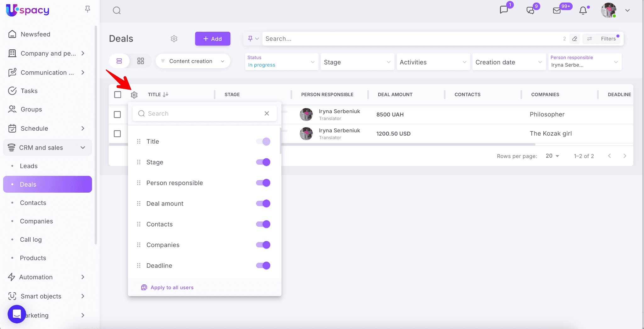Screen dimensions: 644x329
Task: Click the Deals page settings gear
Action: point(174,39)
